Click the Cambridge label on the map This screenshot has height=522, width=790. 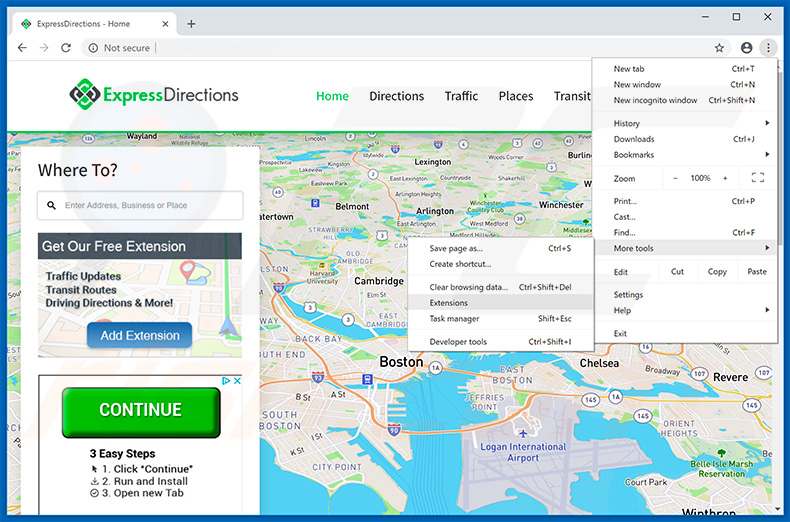(379, 281)
